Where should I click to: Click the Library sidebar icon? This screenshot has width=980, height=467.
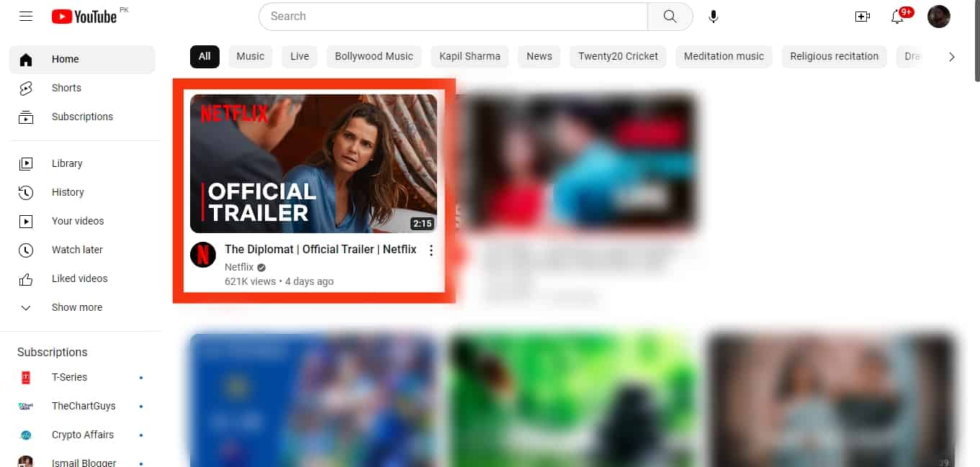[x=26, y=164]
